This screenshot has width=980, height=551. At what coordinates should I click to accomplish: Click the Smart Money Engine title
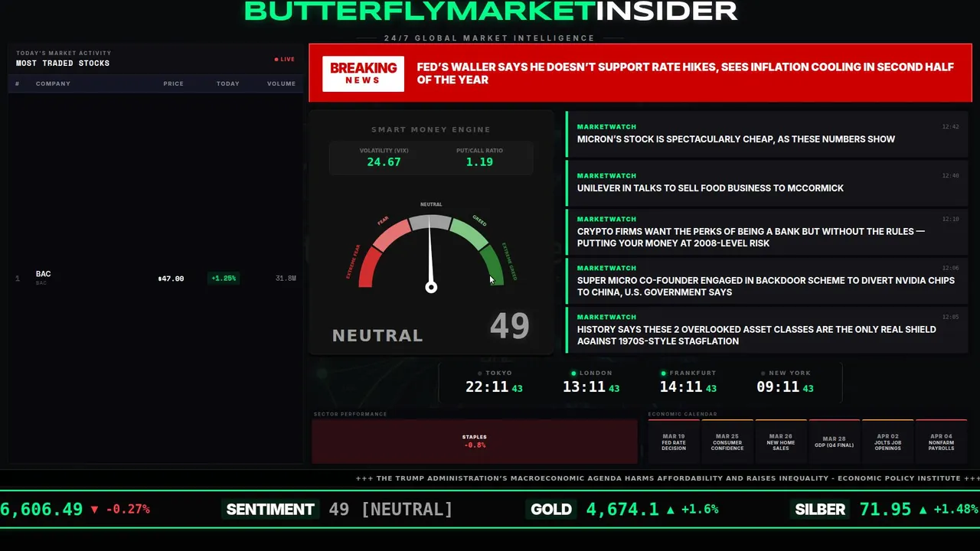pyautogui.click(x=431, y=130)
